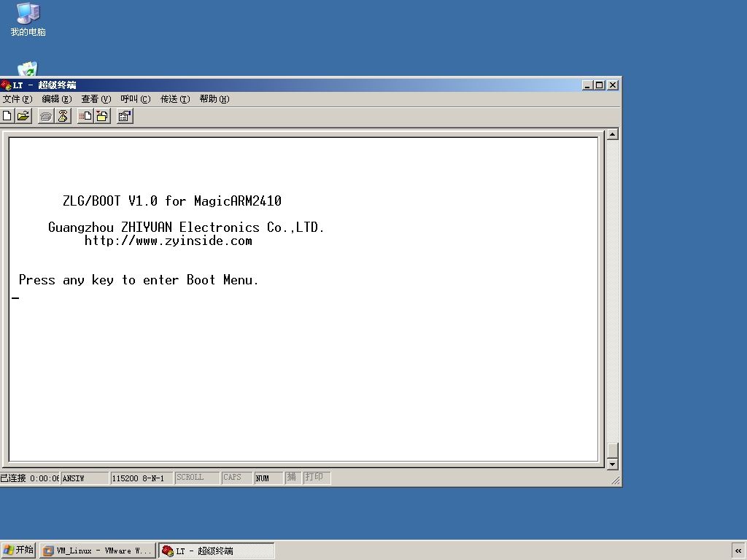Click the New connection toolbar icon

tap(7, 116)
